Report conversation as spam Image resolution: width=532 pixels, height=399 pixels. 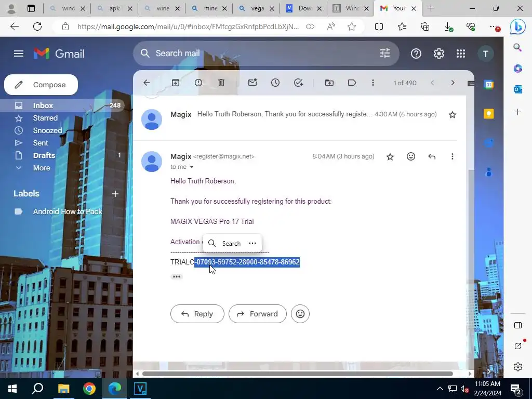pos(198,83)
